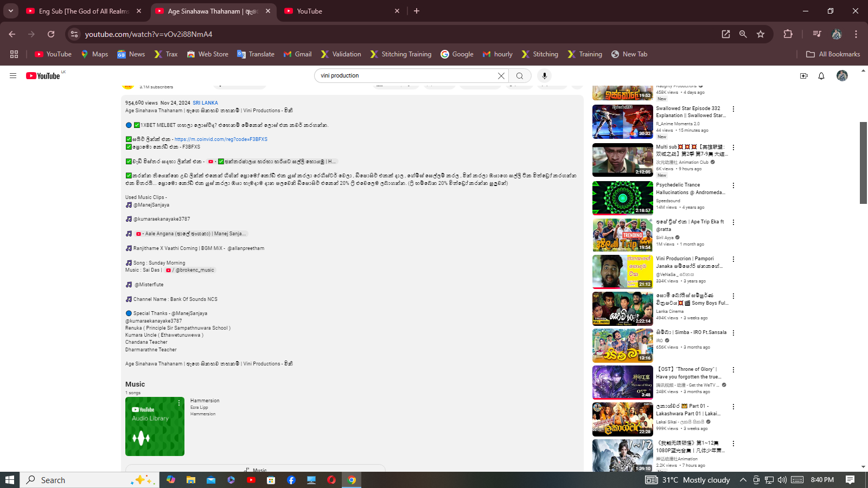This screenshot has width=868, height=488.
Task: Open the three-dot menu on the Audio Library card
Action: 179,403
